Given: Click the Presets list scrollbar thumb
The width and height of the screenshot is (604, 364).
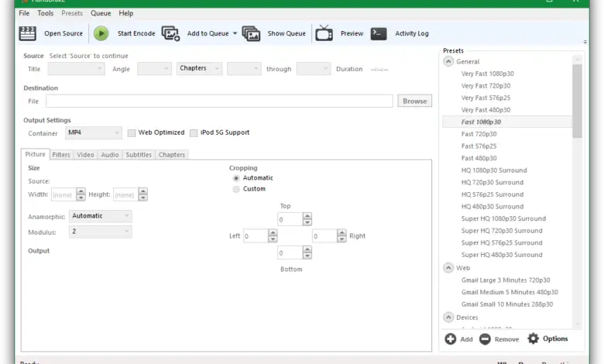Looking at the screenshot, I should click(577, 101).
